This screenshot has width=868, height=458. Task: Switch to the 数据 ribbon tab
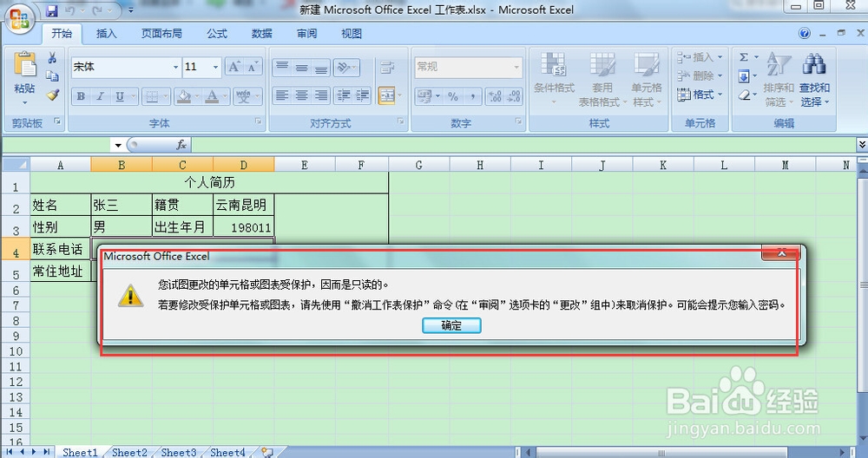262,34
